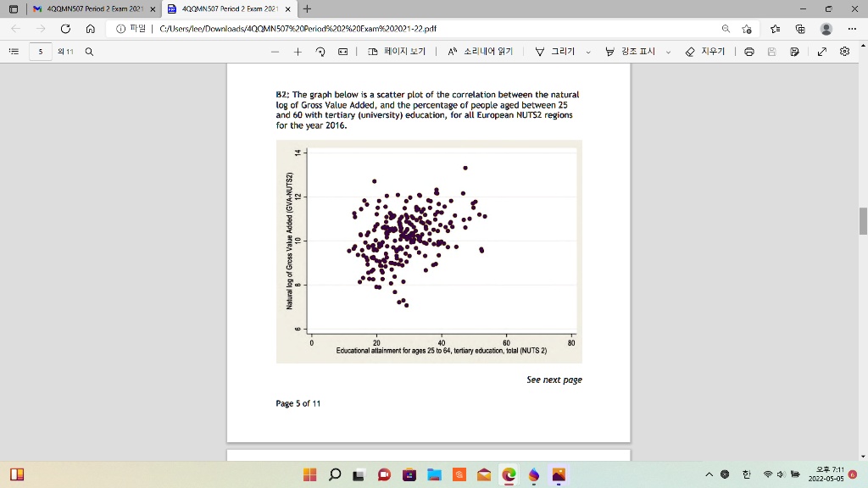
Task: Click the page number input field showing 5
Action: coord(40,52)
